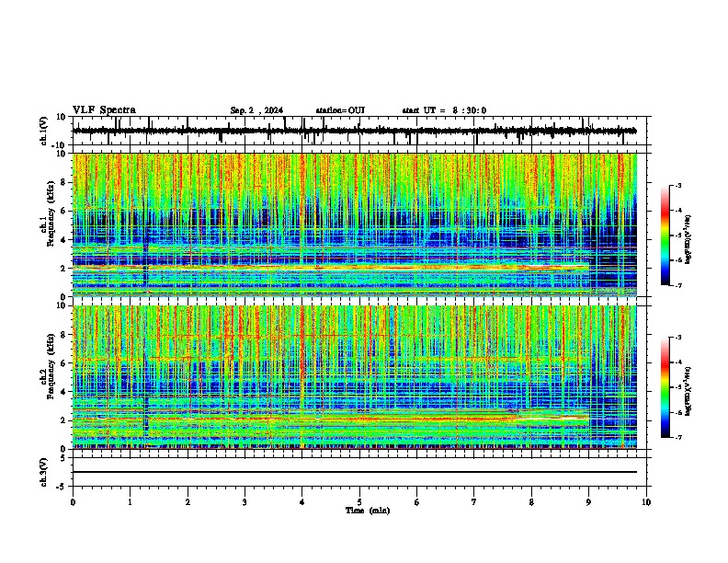Click the "6" kHz tick of ch.2 spectrogram

[x=63, y=363]
